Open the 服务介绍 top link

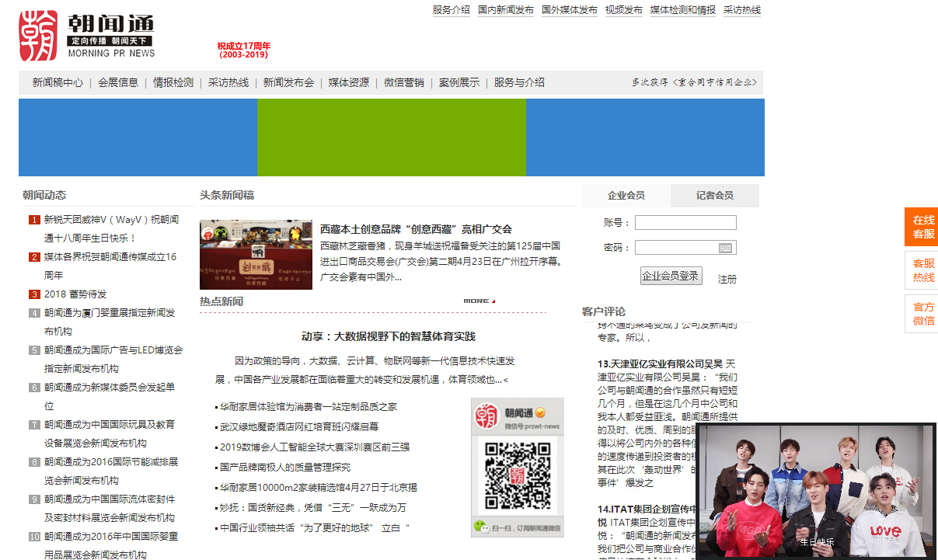[x=451, y=10]
